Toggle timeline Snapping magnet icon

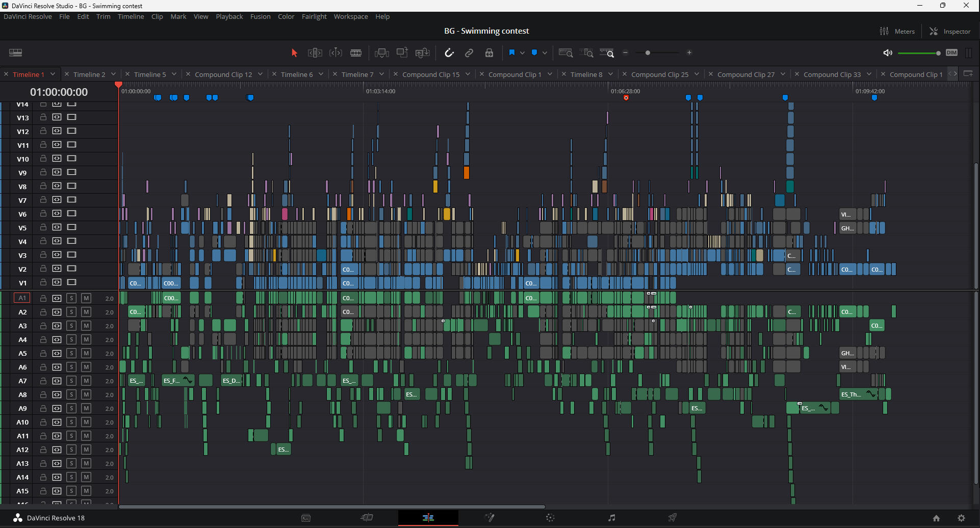(x=449, y=53)
